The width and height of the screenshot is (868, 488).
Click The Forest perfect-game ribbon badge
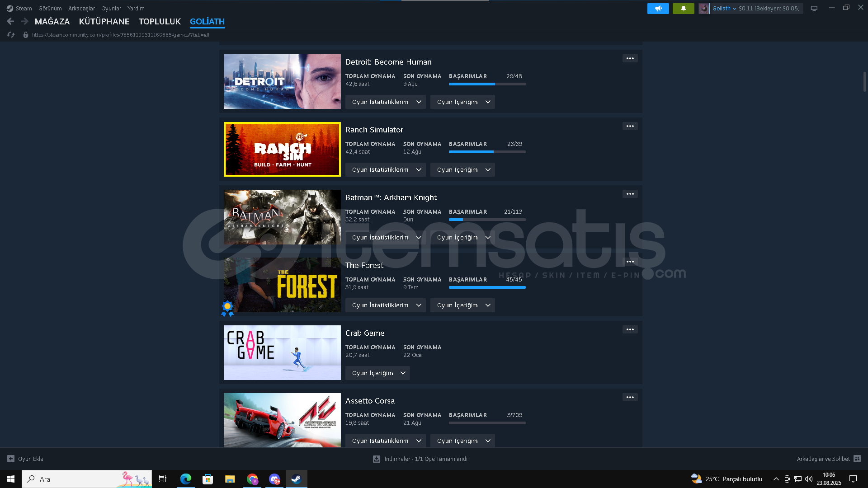pos(227,309)
